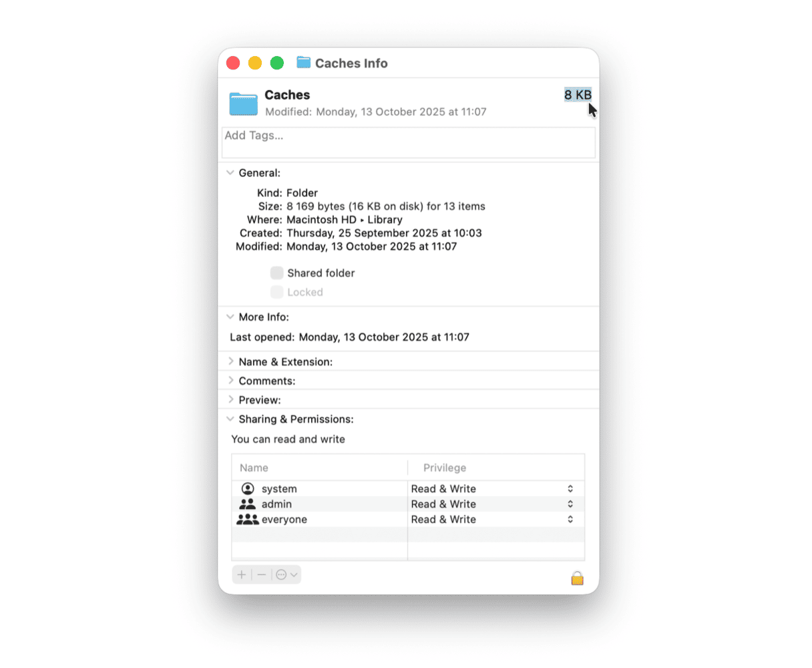Screen dimensions: 812x668
Task: Collapse the Sharing & Permissions section
Action: [230, 420]
